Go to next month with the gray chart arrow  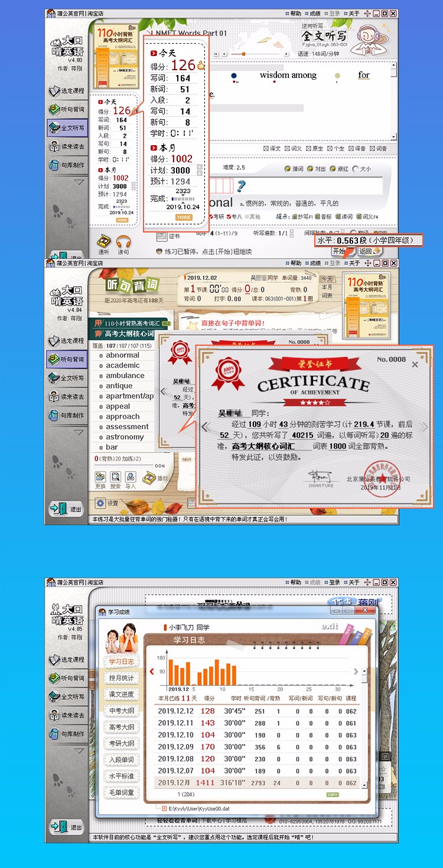[356, 671]
